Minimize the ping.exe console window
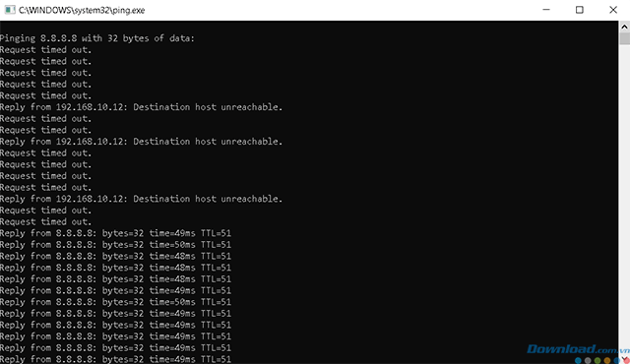This screenshot has width=630, height=364. [x=546, y=10]
